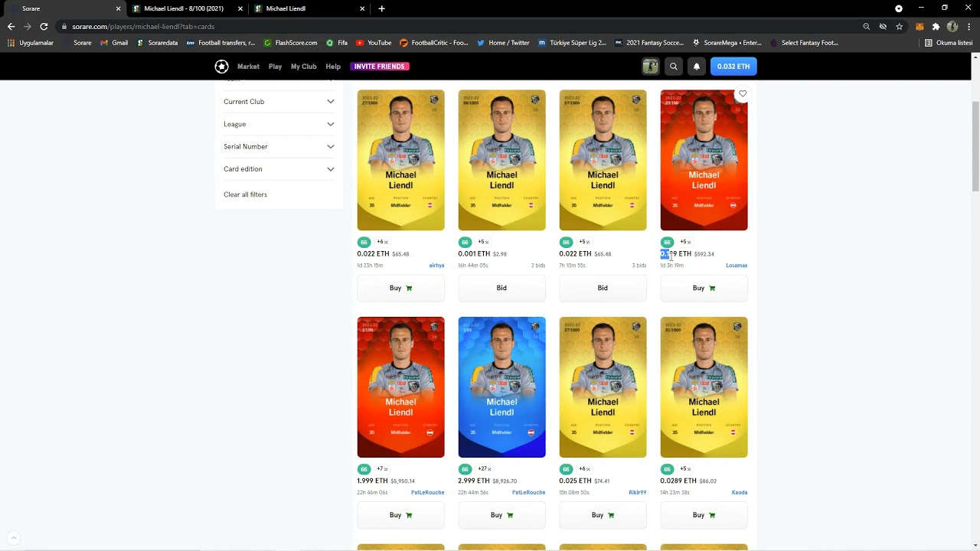Buy the card sold by Kaoda
Viewport: 980px width, 551px height.
click(704, 515)
